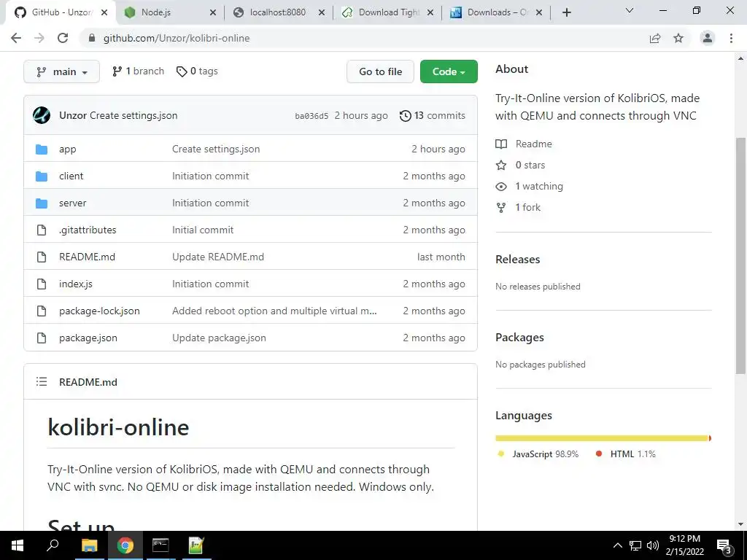Click the yellow JavaScript language bar

[x=602, y=438]
